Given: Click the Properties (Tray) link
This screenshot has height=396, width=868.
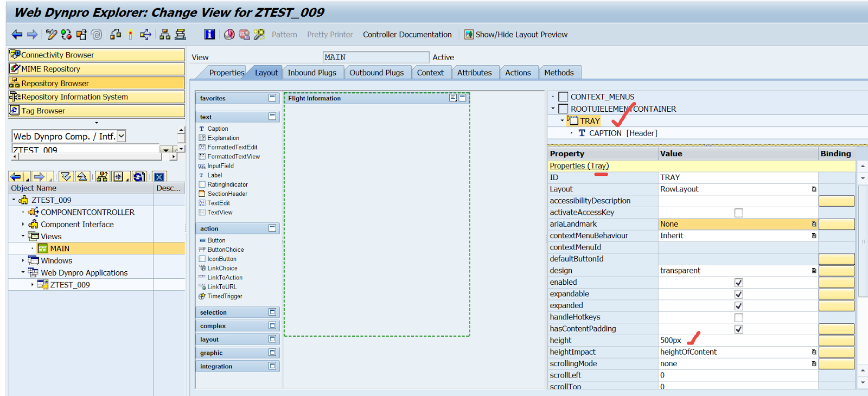Looking at the screenshot, I should 579,166.
